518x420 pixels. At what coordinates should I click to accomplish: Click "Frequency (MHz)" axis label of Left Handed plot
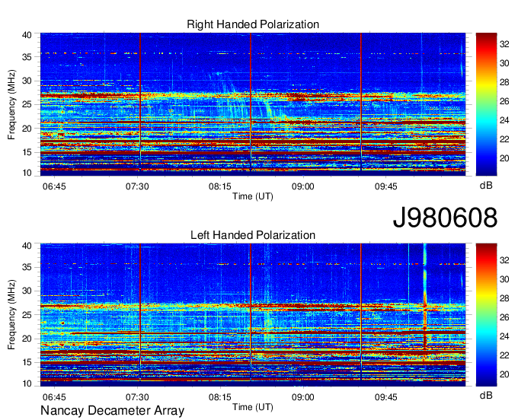tap(11, 315)
